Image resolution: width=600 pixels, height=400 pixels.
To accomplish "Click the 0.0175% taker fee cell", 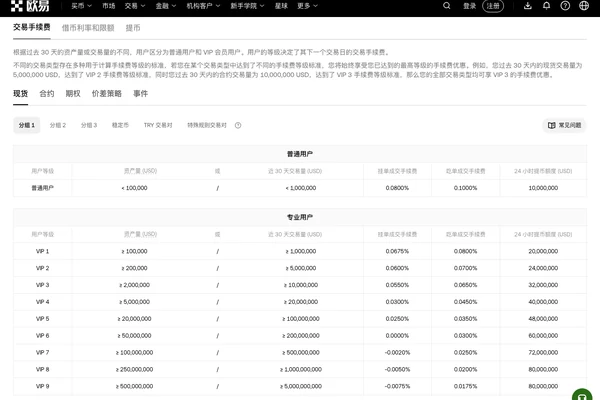I will click(x=465, y=386).
